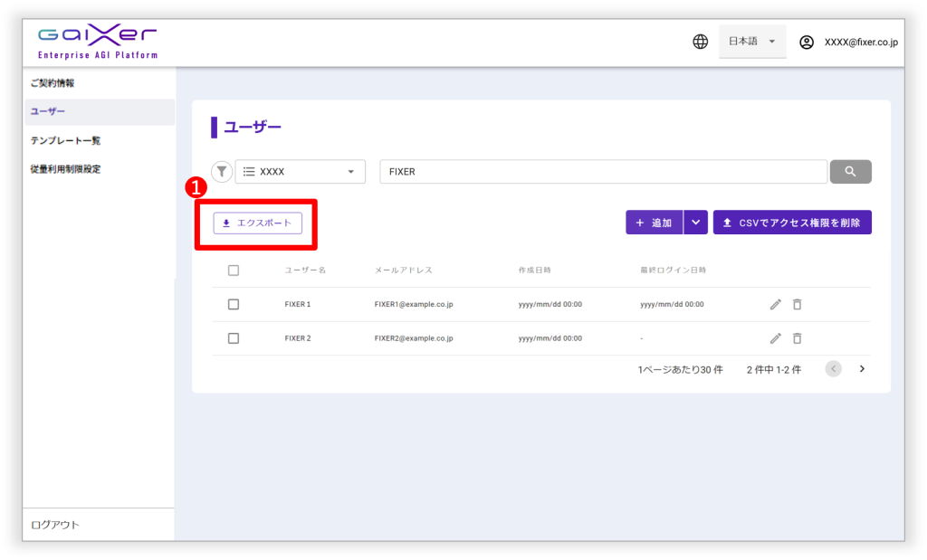Image resolution: width=927 pixels, height=560 pixels.
Task: Click the search field containing FIXER
Action: (x=603, y=172)
